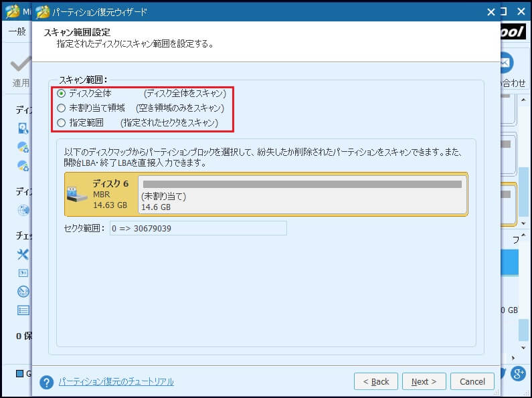Image resolution: width=532 pixels, height=398 pixels.
Task: Close the wizard dialog with X
Action: tap(491, 12)
